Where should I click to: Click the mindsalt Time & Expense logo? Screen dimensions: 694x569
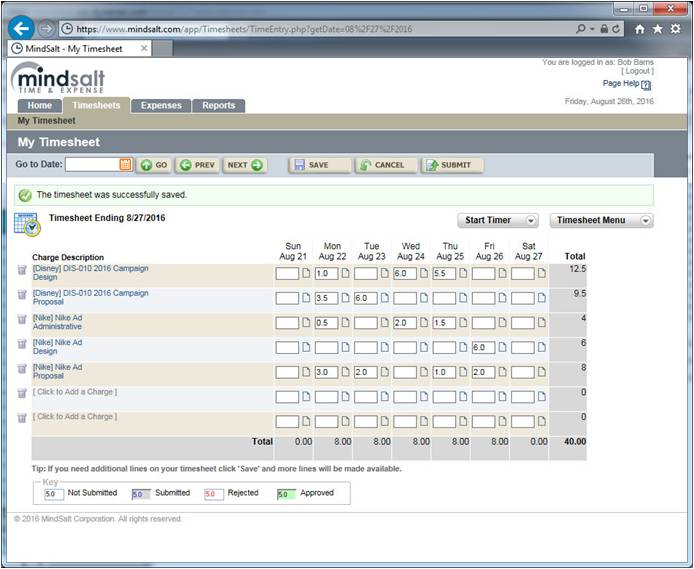tap(58, 78)
